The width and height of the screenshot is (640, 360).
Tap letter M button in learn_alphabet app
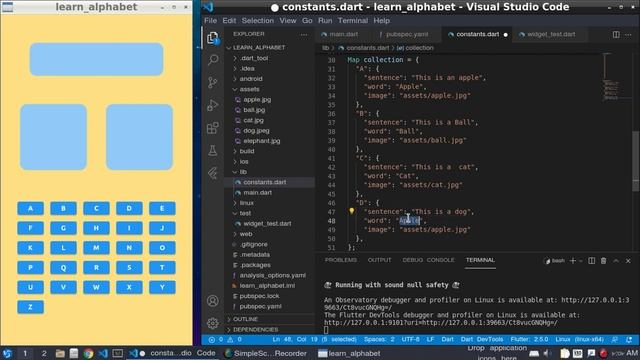point(96,248)
